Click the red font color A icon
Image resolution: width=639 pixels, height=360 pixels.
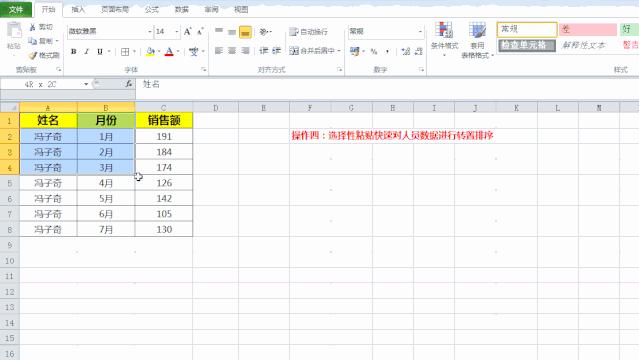[169, 52]
